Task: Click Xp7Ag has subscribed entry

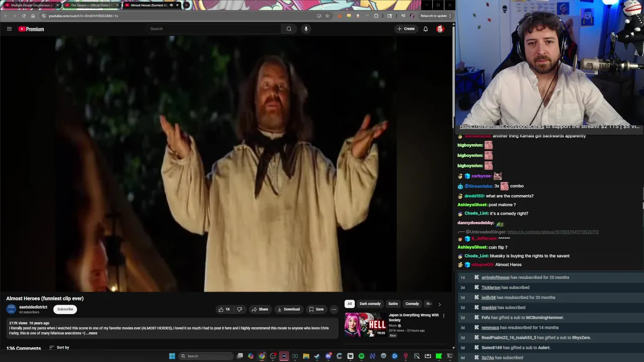Action: 502,358
